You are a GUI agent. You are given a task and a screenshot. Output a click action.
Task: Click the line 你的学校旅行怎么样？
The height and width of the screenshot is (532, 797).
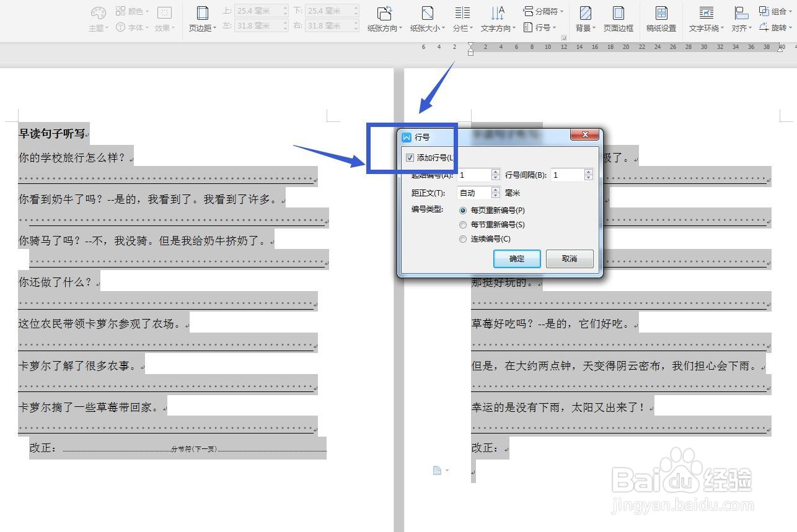(72, 158)
